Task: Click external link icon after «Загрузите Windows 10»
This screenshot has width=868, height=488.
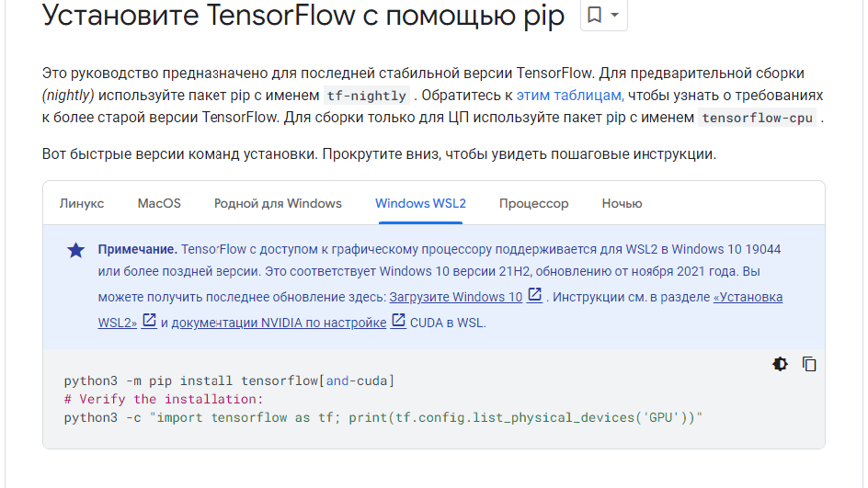Action: [535, 296]
